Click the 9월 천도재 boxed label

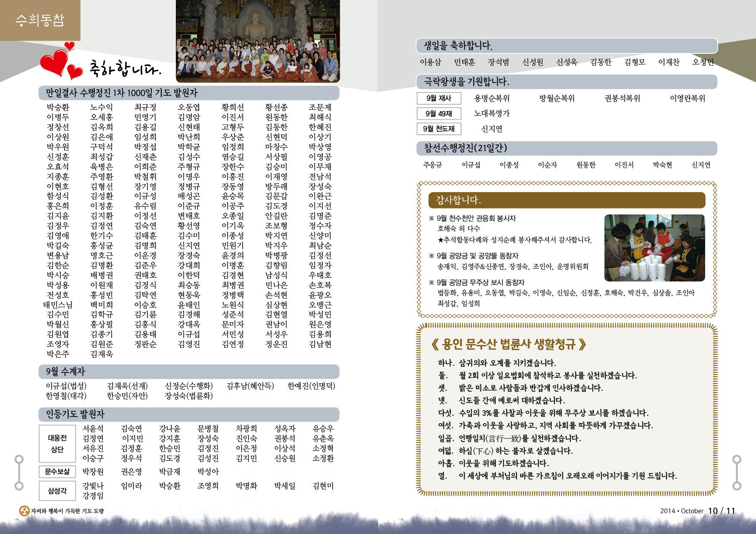click(439, 129)
